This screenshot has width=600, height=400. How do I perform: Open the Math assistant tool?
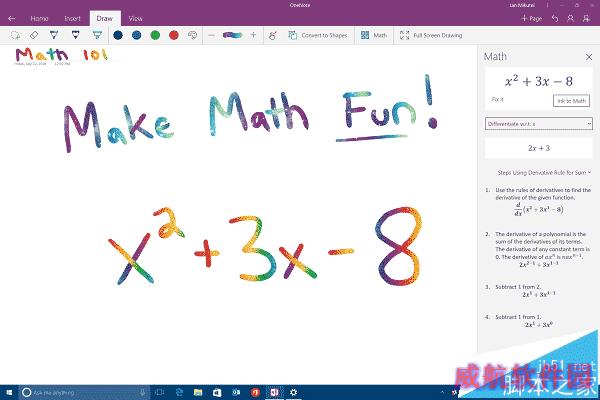click(374, 35)
